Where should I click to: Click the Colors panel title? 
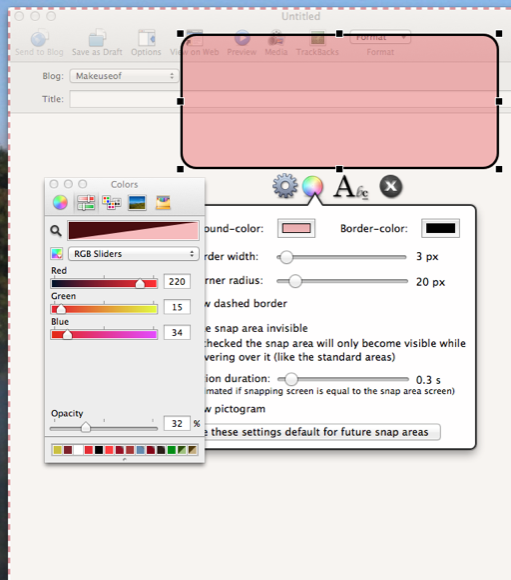[x=124, y=184]
